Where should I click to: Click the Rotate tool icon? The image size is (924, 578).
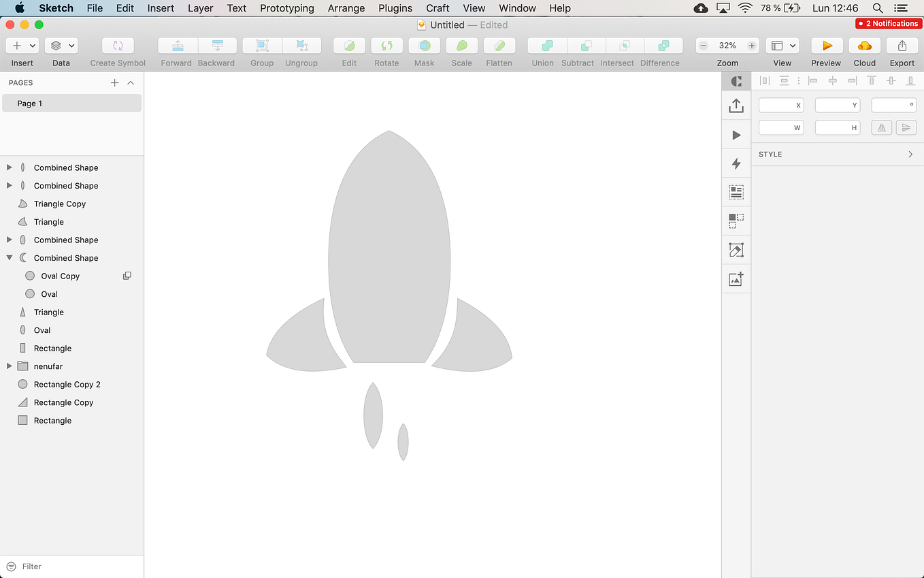[x=386, y=46]
